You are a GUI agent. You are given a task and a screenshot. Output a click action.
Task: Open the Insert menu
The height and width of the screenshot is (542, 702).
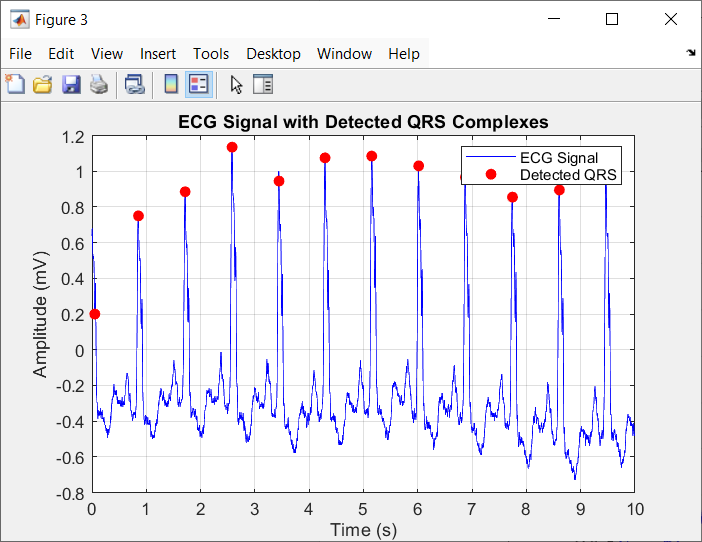coord(158,54)
